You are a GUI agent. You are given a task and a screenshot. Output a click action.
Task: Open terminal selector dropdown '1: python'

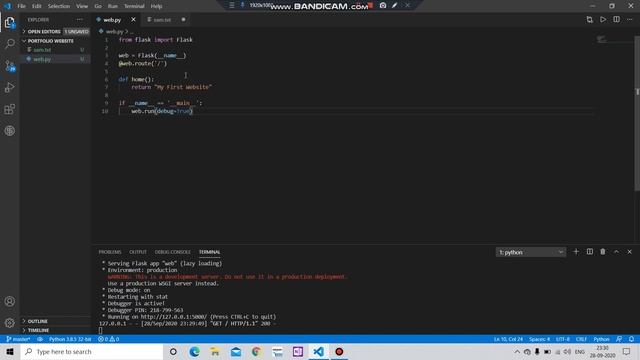[x=531, y=252]
